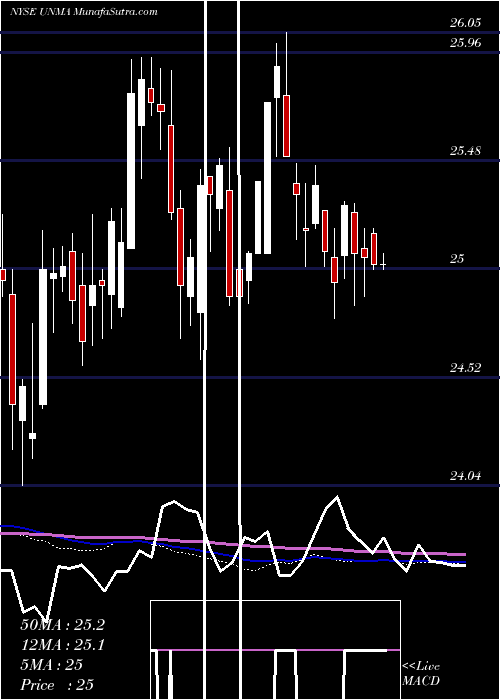Click the 25.96 price level label
Image resolution: width=500 pixels, height=700 pixels.
(x=465, y=43)
